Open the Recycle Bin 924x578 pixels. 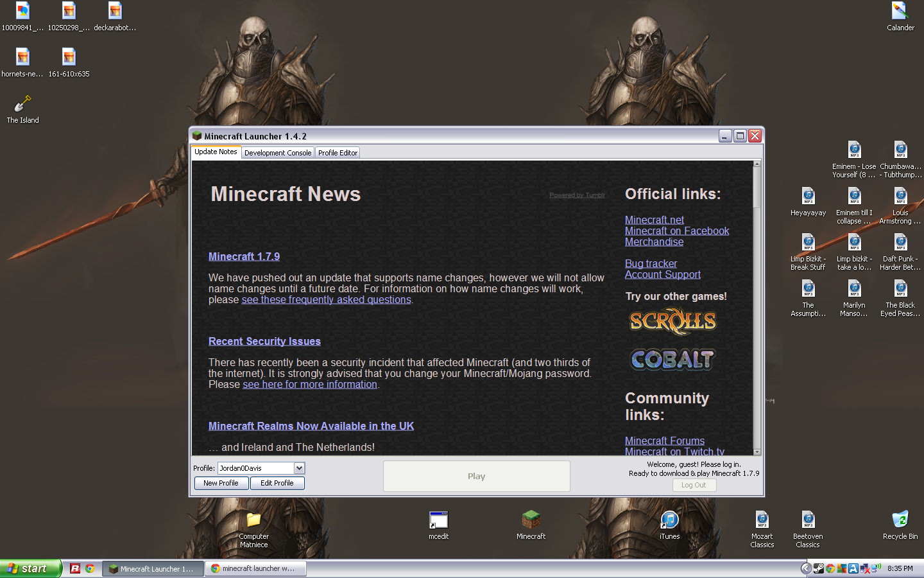(x=900, y=525)
